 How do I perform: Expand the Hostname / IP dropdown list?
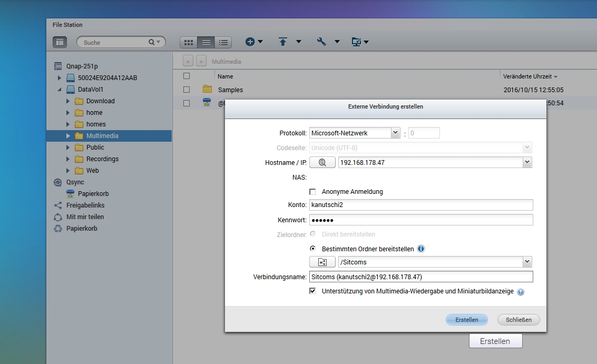pos(527,163)
